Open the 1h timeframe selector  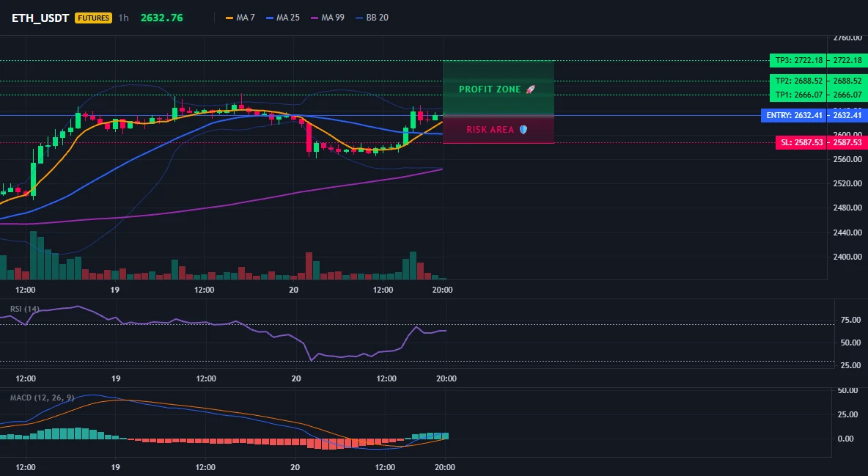[123, 18]
